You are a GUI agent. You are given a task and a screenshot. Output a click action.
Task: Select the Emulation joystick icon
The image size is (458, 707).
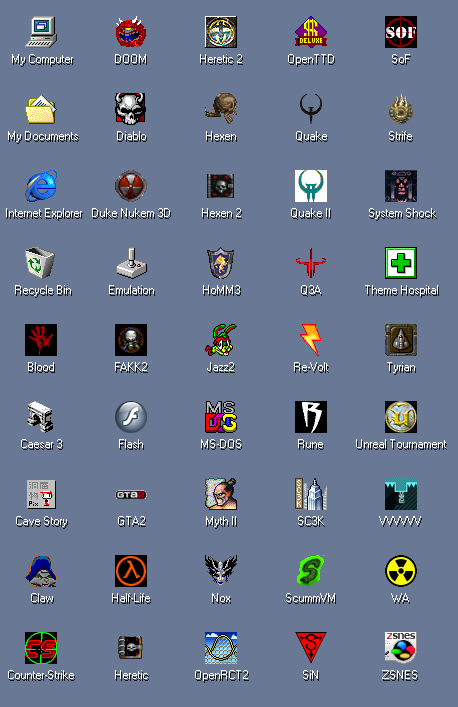(131, 263)
